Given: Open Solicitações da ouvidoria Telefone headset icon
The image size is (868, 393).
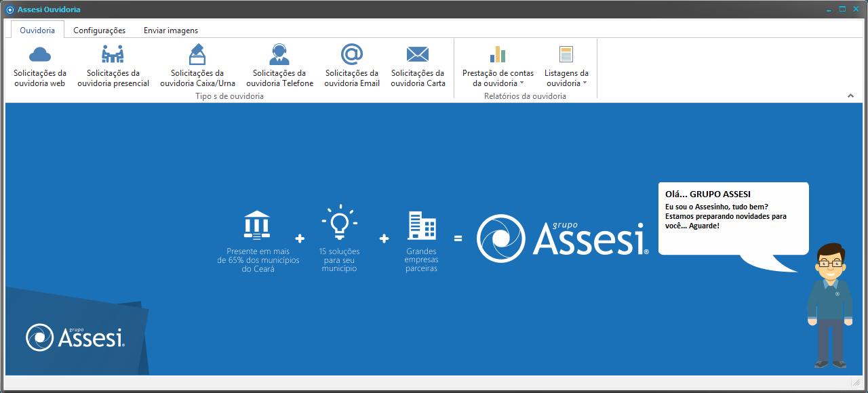Looking at the screenshot, I should tap(279, 54).
